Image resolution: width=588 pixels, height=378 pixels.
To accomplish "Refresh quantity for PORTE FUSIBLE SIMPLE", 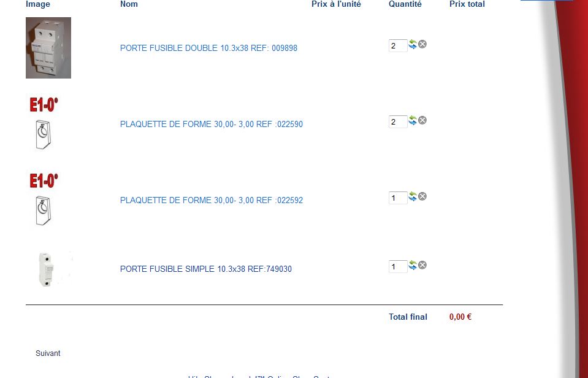I will (413, 266).
